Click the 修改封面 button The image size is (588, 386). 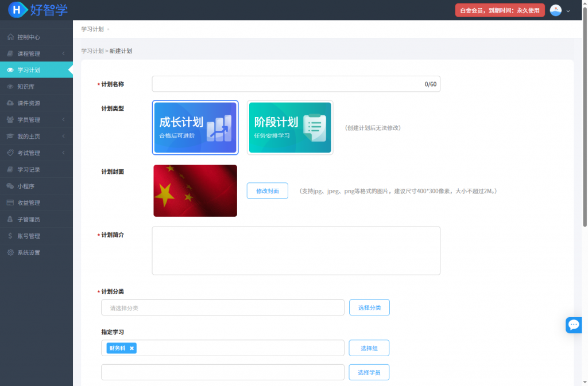(268, 191)
